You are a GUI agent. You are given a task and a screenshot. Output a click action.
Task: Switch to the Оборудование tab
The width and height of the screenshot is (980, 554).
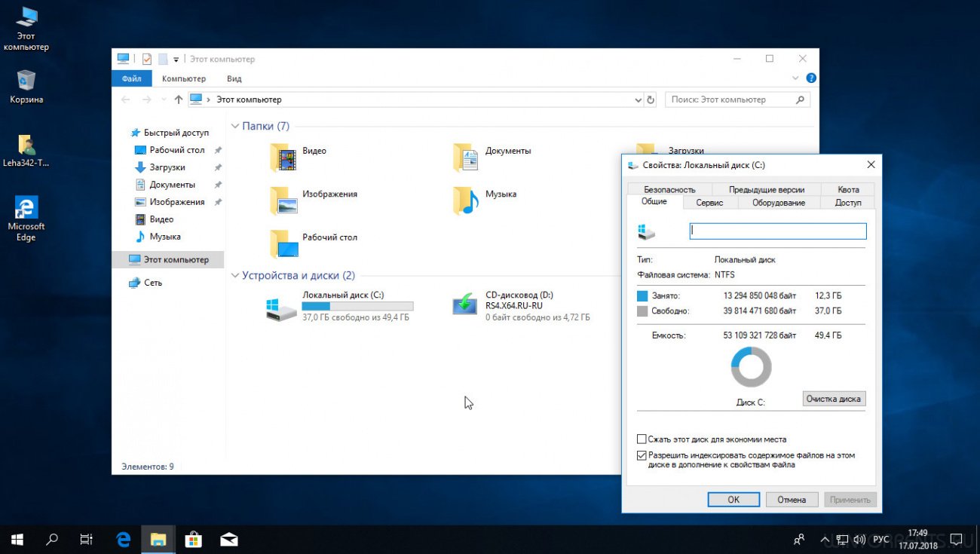click(779, 203)
